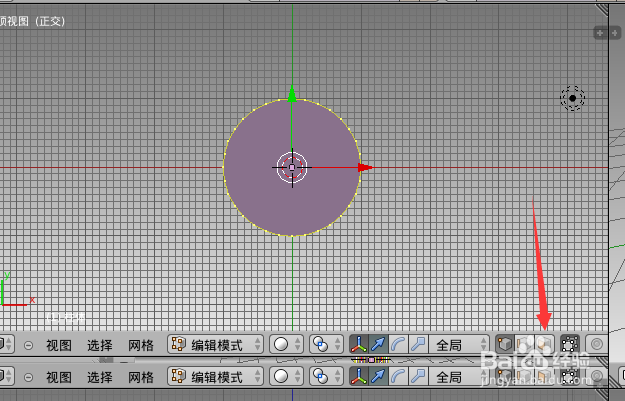The image size is (625, 401).
Task: Open the pivot point dropdown in the lower header
Action: click(326, 376)
